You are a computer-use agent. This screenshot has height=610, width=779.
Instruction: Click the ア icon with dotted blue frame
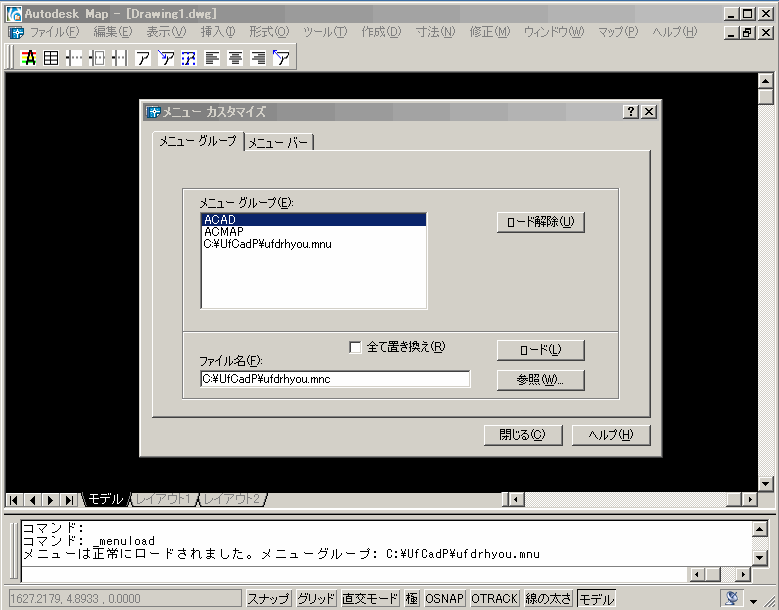(x=189, y=58)
